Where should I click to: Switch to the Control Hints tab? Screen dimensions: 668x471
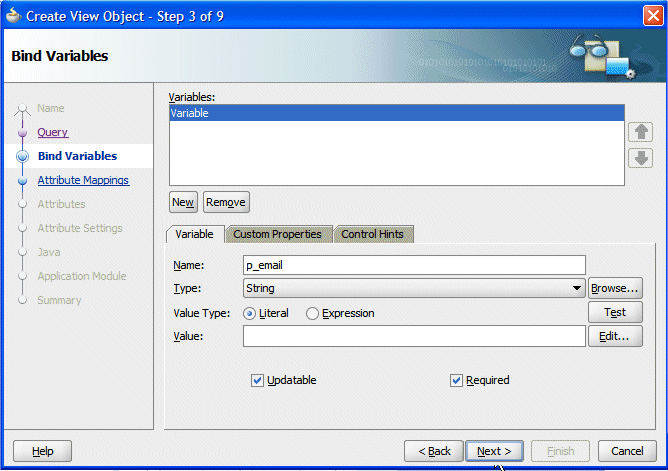372,234
